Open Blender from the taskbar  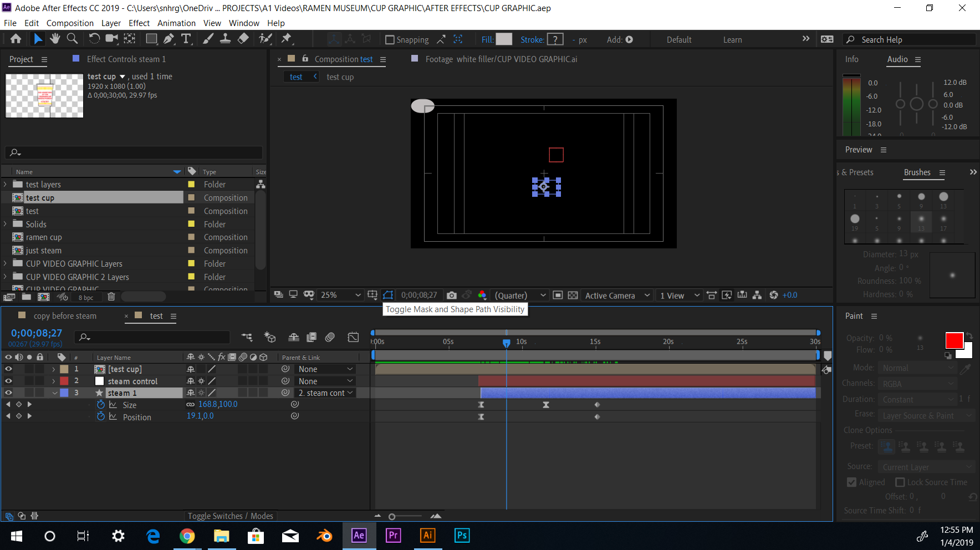pos(324,536)
